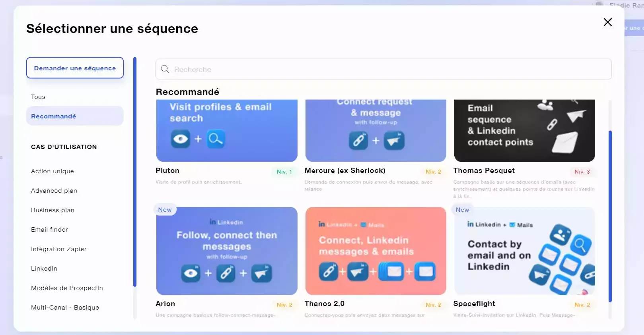
Task: Click the Spaceflight sequence title
Action: pos(474,304)
